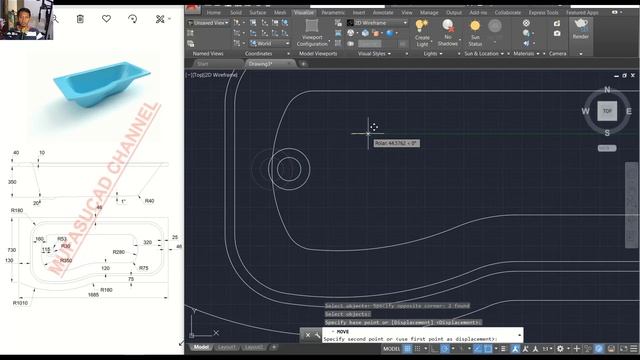This screenshot has width=640, height=360.
Task: Click the status bar customization hamburger icon
Action: (x=634, y=349)
